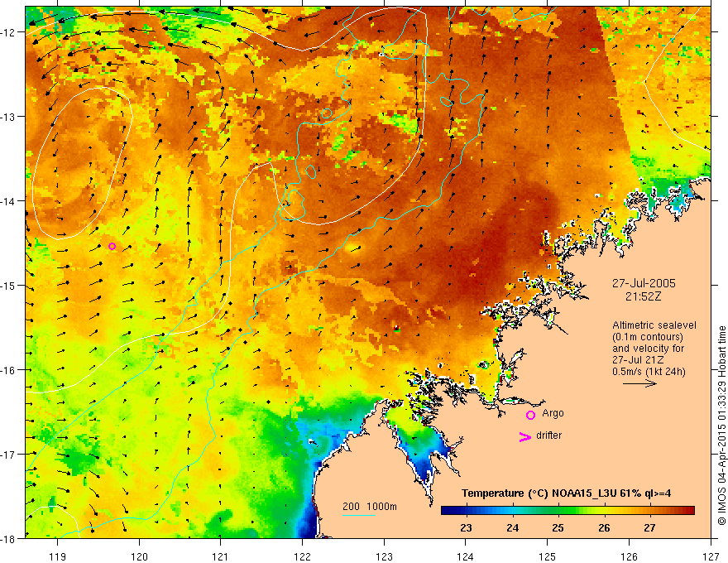Click the longitude axis label '124'

click(x=466, y=556)
